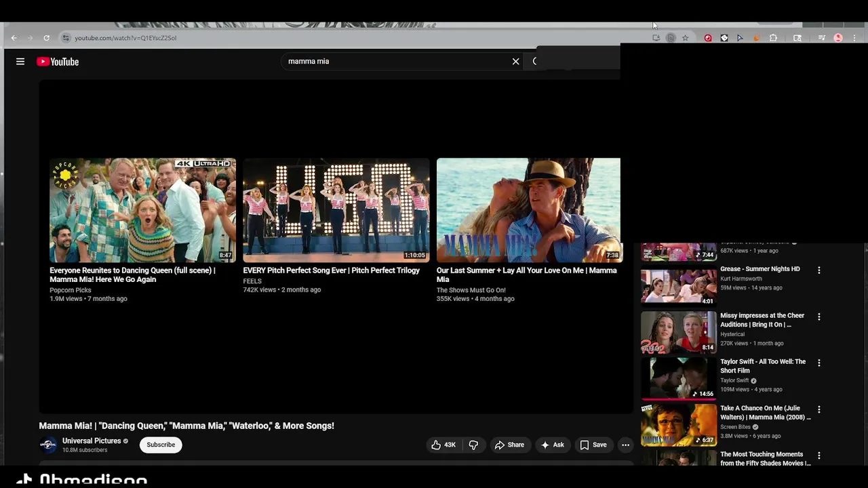Screen dimensions: 868x488
Task: Open Chrome three-dot menu
Action: pyautogui.click(x=854, y=38)
